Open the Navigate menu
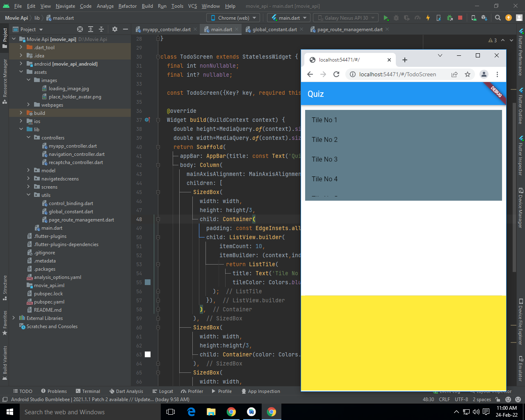The height and width of the screenshot is (420, 525). (66, 6)
